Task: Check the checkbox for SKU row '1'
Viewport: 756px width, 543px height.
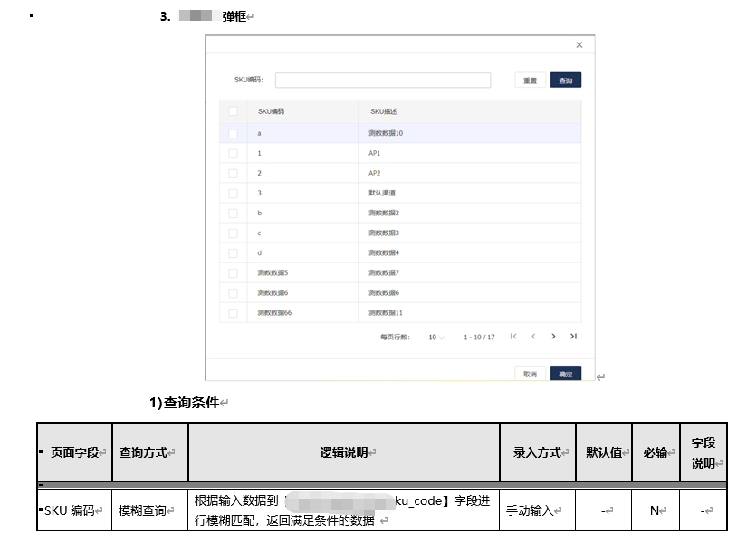Action: [232, 153]
